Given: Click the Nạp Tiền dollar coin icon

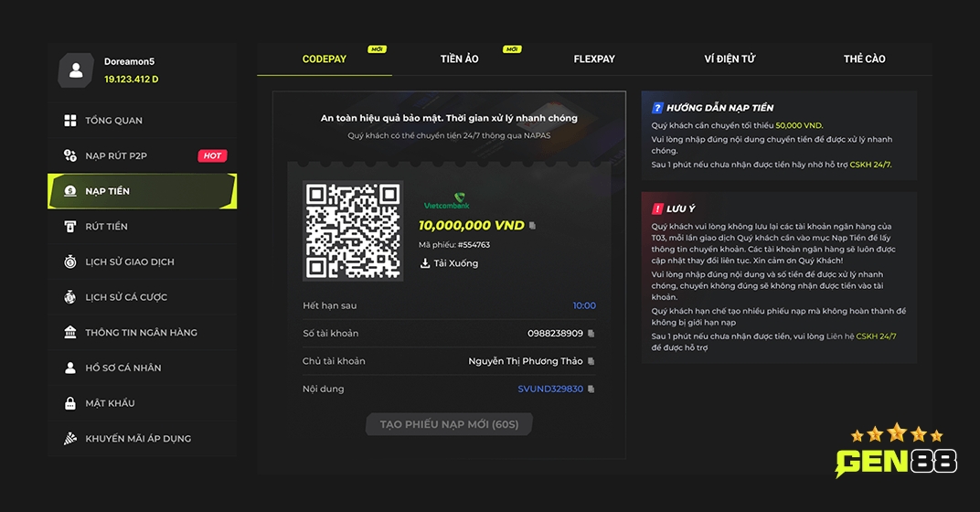Looking at the screenshot, I should 70,191.
